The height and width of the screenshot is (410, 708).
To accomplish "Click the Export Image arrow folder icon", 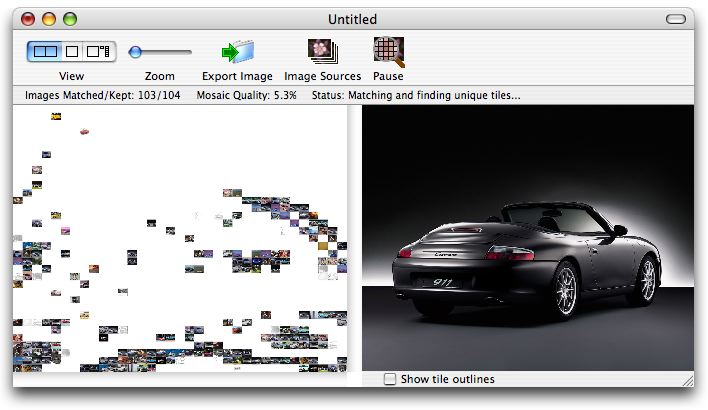I will [x=238, y=52].
